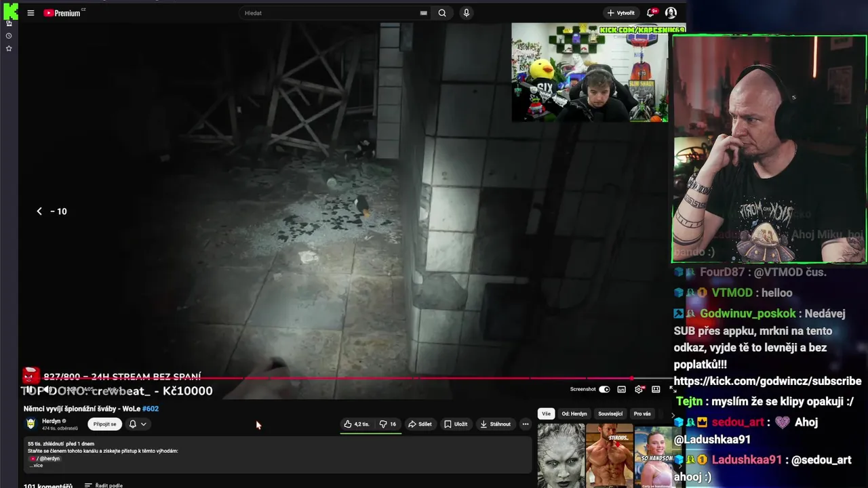Click the history clock icon in the left sidebar
This screenshot has height=488, width=868.
pyautogui.click(x=9, y=35)
